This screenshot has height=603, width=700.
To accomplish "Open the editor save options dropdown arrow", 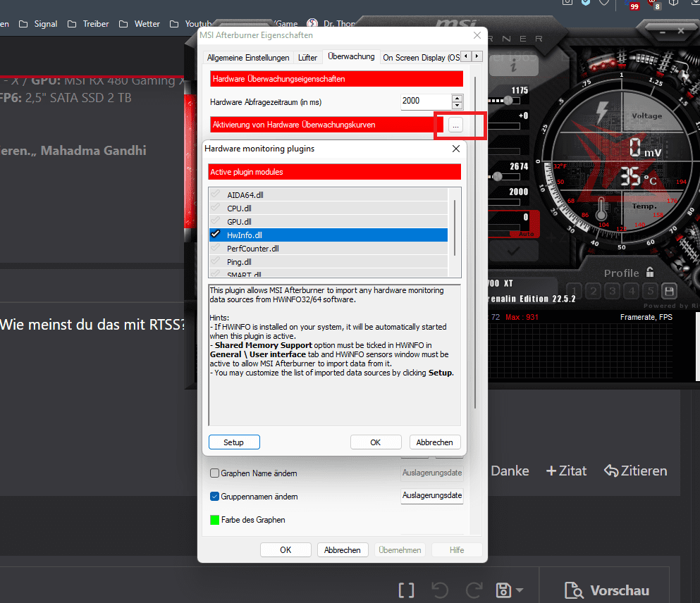I will point(520,590).
